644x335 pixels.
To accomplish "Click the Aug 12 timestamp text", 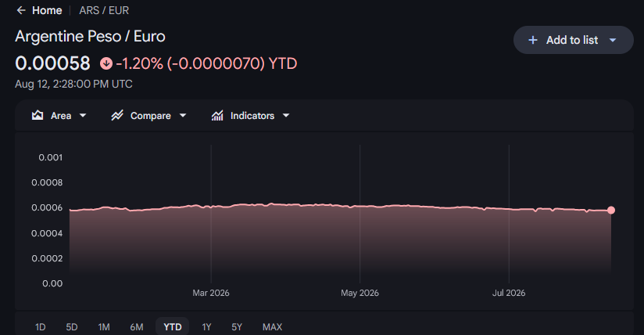I will 74,84.
